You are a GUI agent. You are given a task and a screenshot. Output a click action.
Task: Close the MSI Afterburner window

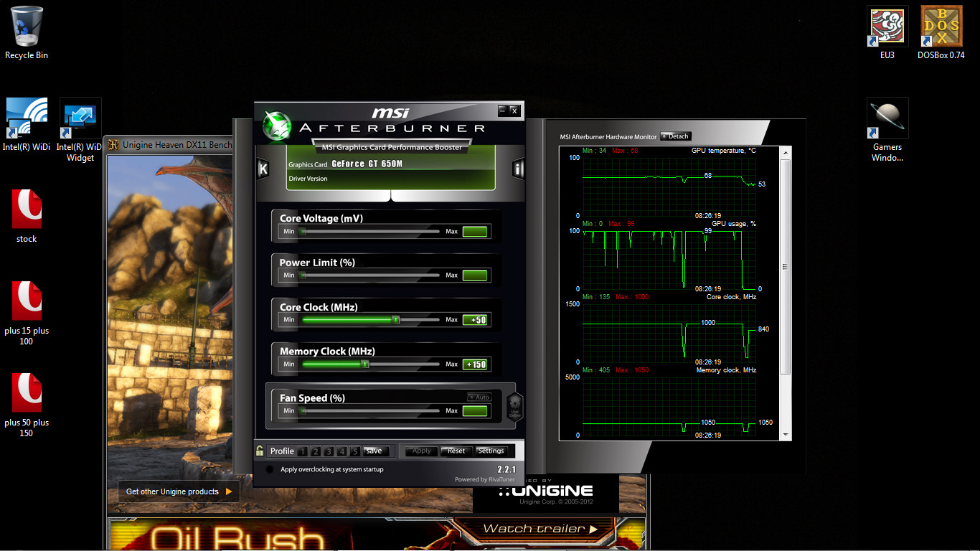click(x=514, y=110)
